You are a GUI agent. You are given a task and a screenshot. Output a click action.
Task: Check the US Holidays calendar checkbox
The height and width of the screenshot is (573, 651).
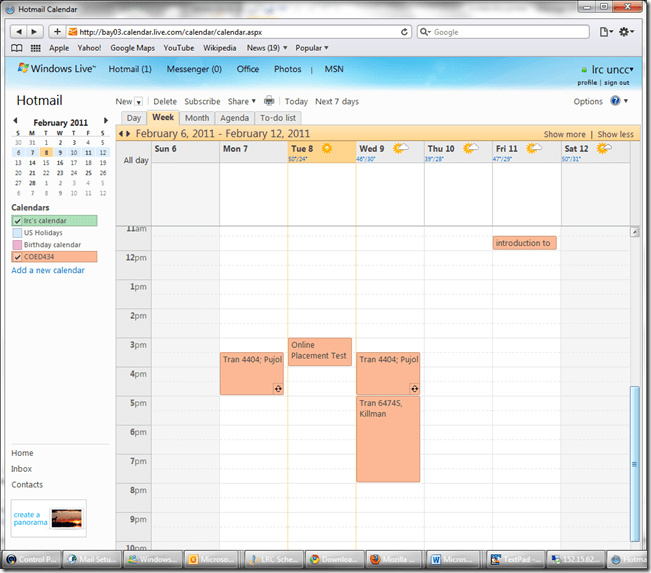coord(17,233)
